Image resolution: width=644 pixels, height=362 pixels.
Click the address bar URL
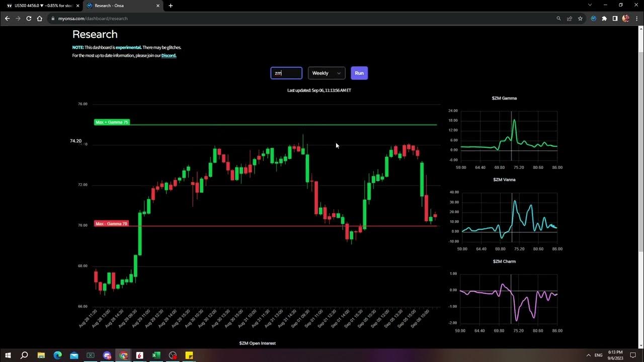click(93, 19)
